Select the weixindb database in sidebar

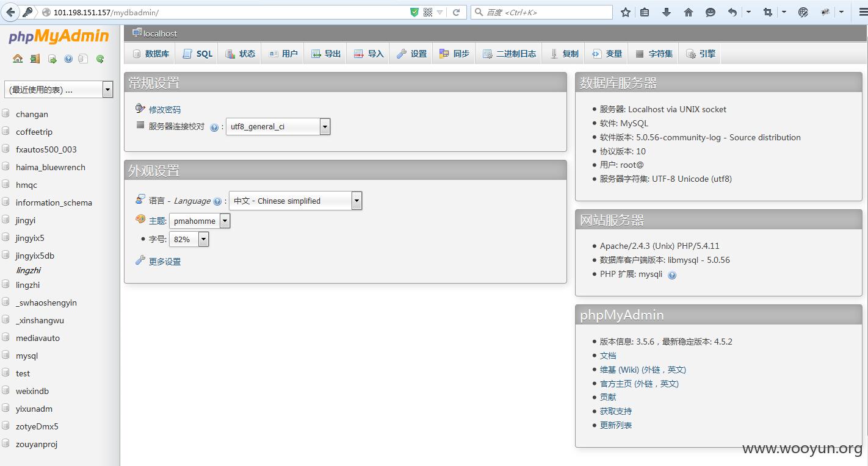coord(32,391)
